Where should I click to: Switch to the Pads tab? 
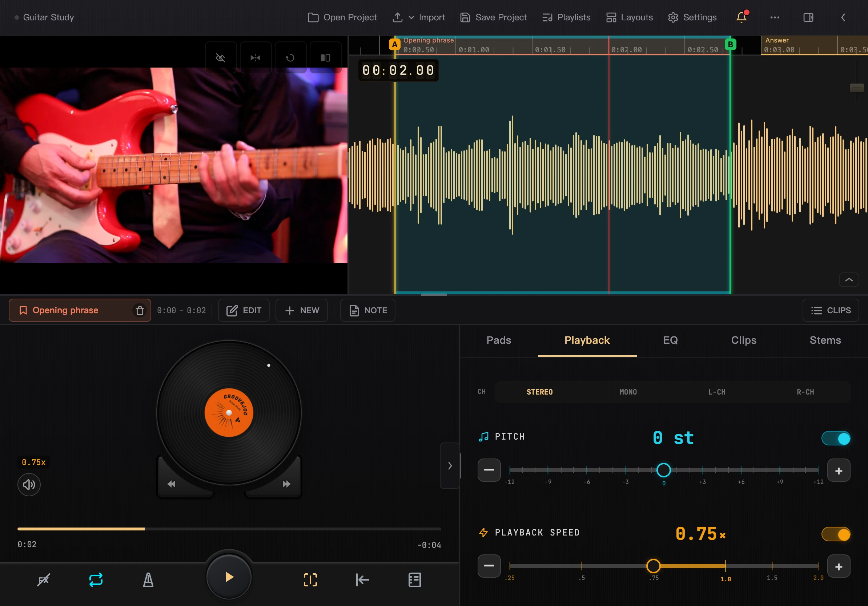tap(499, 340)
